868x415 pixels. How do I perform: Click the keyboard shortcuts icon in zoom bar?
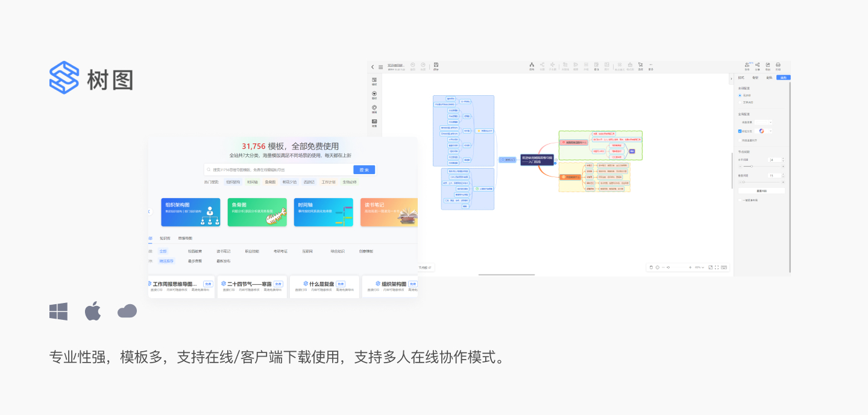tap(724, 267)
